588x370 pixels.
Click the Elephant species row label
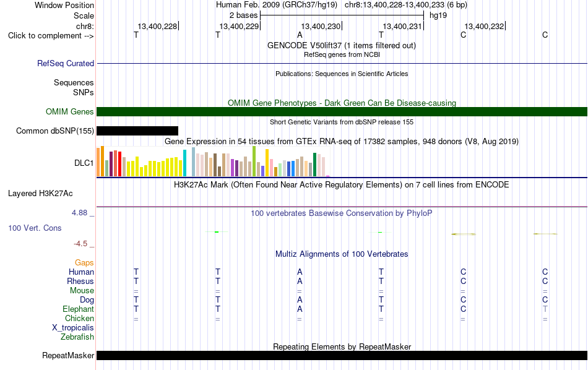click(78, 309)
